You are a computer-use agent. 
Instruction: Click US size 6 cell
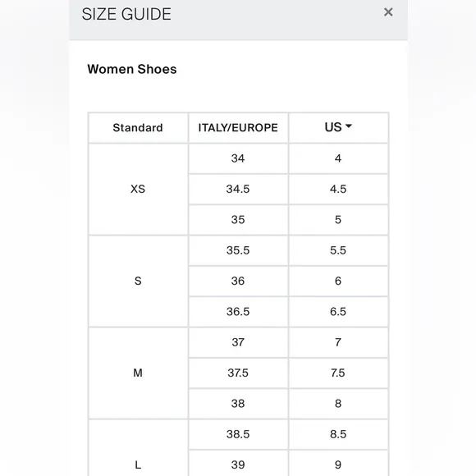point(338,281)
